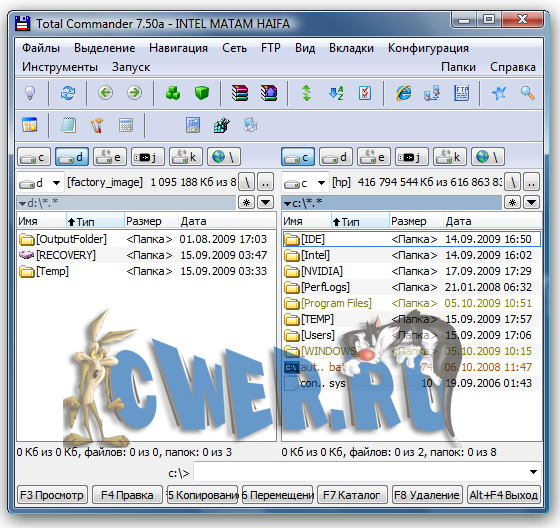Go forward with the green right arrow
Viewport: 560px width, 528px height.
tap(134, 93)
